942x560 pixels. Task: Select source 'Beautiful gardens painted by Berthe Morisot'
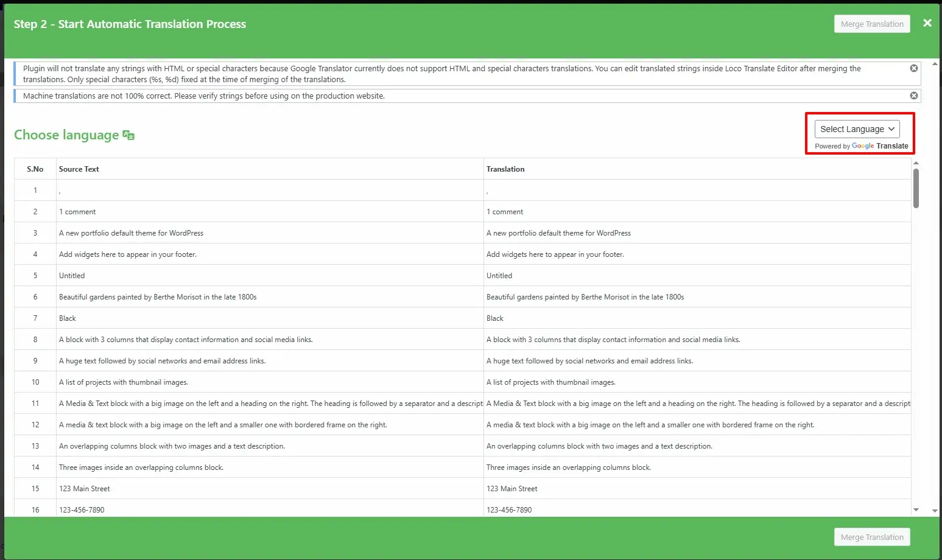(158, 297)
